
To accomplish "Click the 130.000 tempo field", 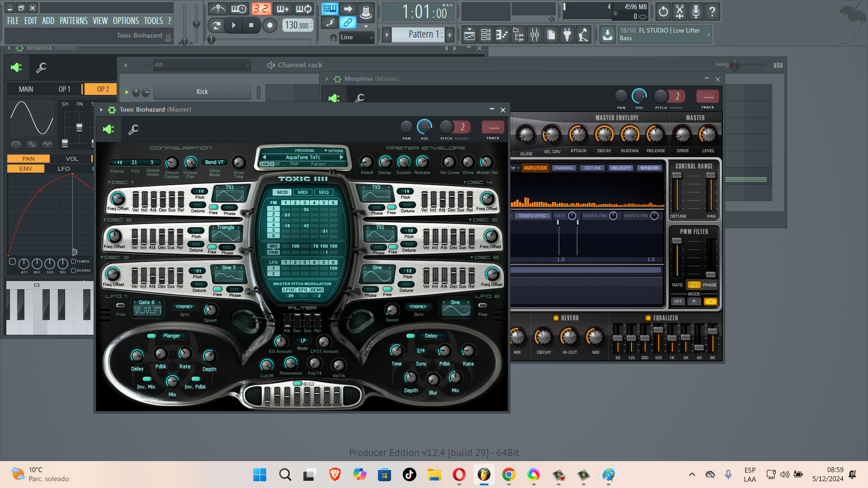I will [297, 25].
